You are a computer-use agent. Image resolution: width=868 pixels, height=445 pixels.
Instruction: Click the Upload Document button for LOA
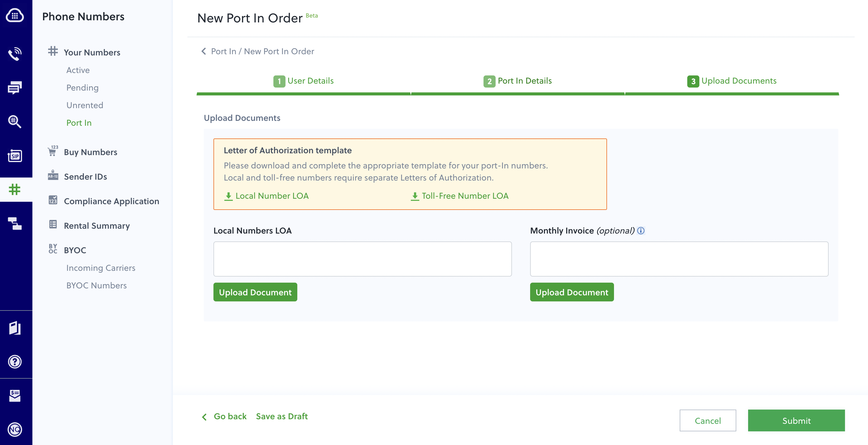click(255, 292)
